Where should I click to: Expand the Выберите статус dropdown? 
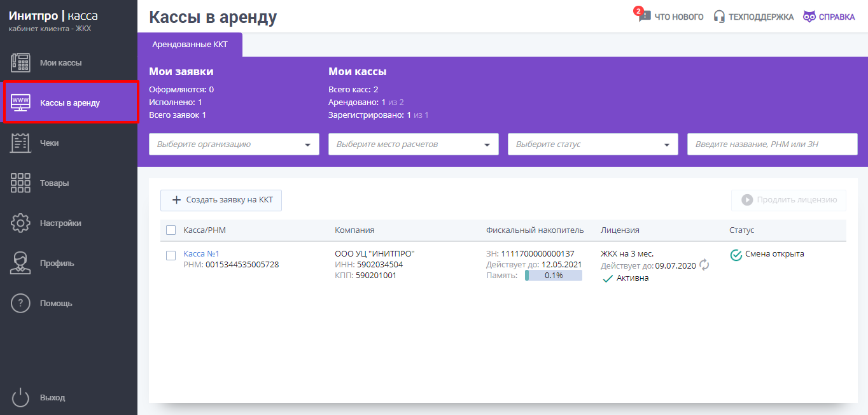592,144
